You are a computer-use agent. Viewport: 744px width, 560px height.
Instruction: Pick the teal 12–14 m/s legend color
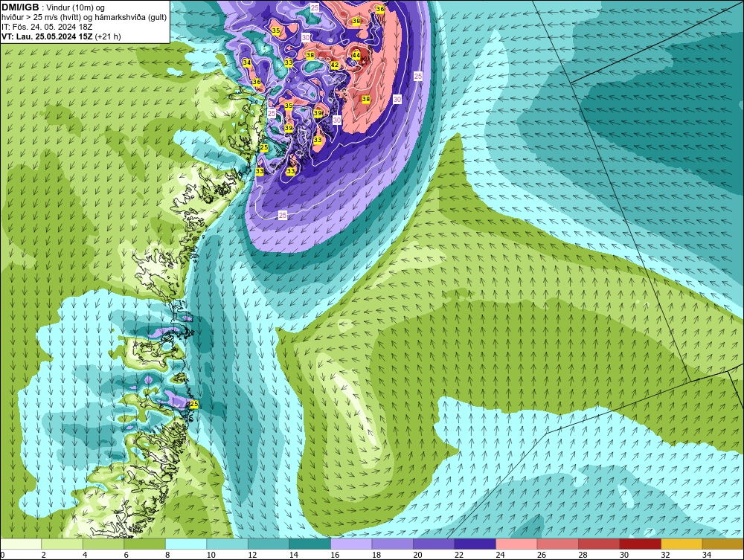point(269,544)
